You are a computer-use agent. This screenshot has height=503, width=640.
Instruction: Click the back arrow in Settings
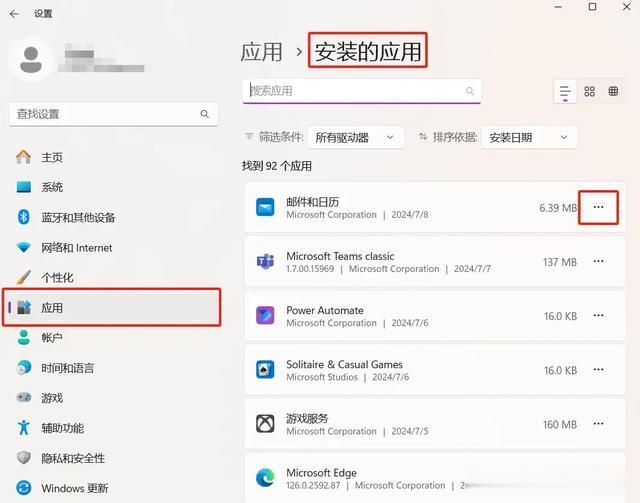[14, 14]
